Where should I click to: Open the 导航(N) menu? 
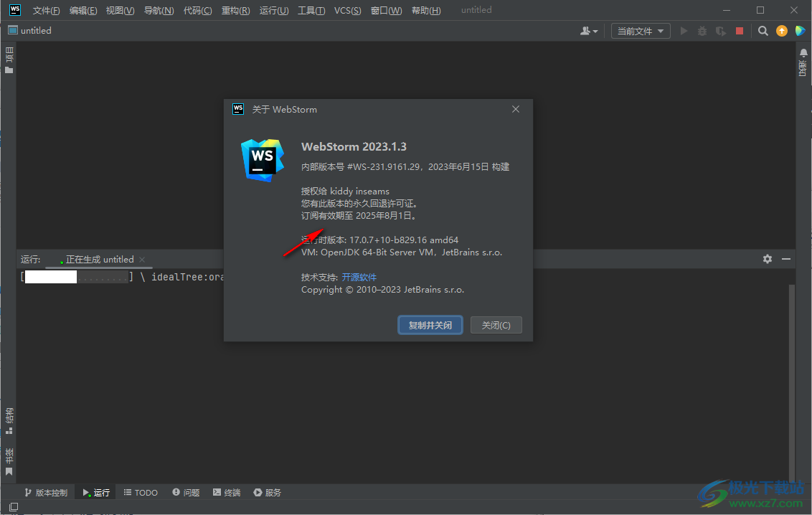[159, 10]
